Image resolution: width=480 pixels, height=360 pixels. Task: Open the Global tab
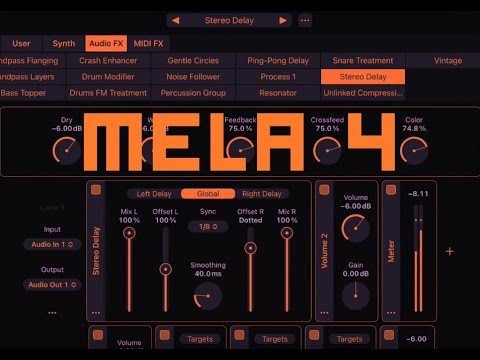(208, 194)
